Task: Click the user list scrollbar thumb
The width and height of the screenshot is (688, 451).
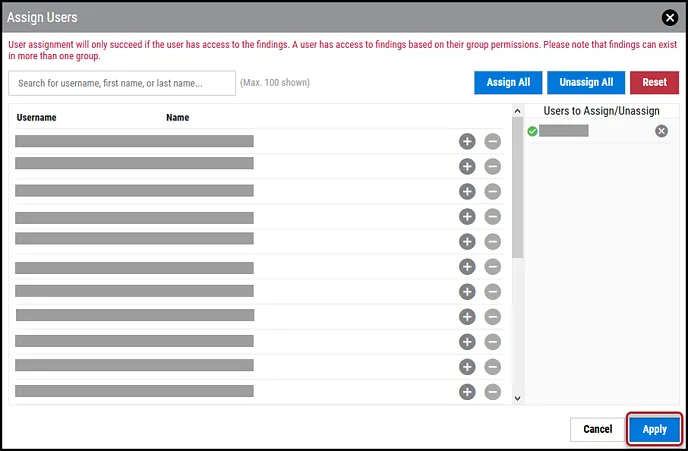Action: 517,187
